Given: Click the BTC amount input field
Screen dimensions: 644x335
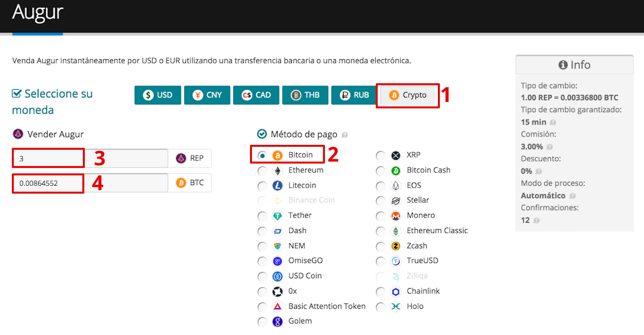Looking at the screenshot, I should click(x=90, y=183).
